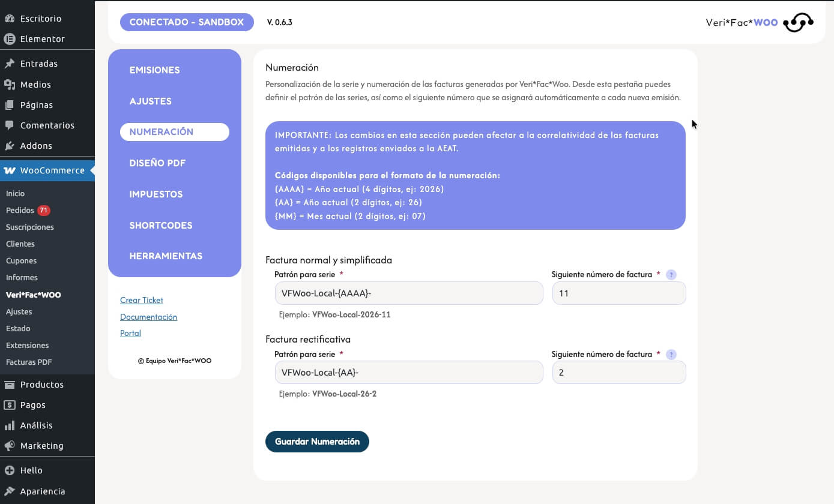The width and height of the screenshot is (834, 504).
Task: Focus the rectificativa next number field
Action: [619, 373]
